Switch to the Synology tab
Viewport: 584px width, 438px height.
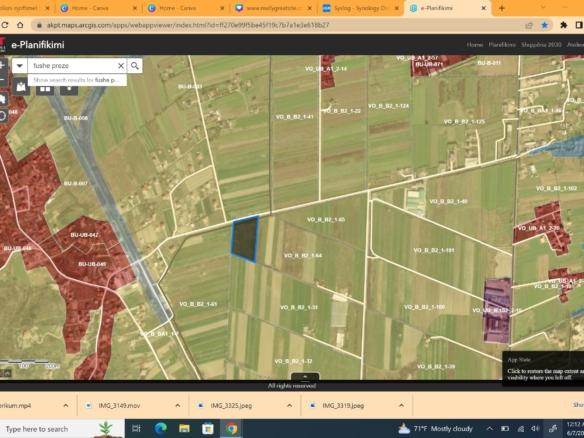click(x=361, y=8)
